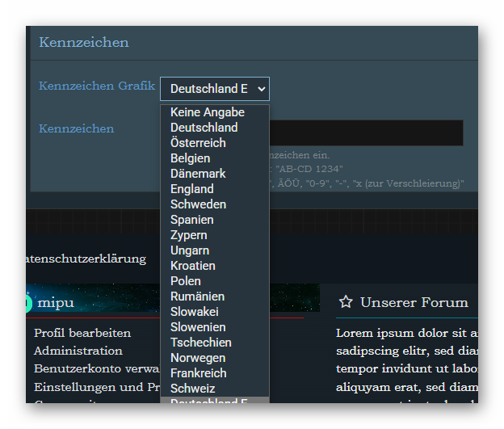Choose "Deutschland" in the dropdown list
This screenshot has height=429, width=504.
204,128
